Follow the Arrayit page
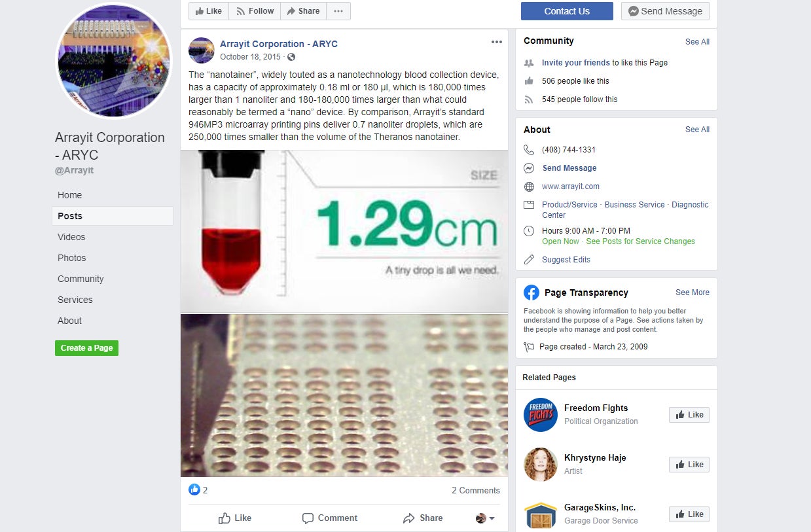811x532 pixels. tap(255, 11)
